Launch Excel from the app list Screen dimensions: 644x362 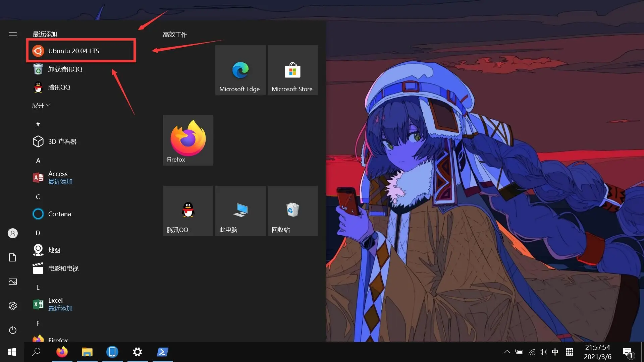pos(81,304)
